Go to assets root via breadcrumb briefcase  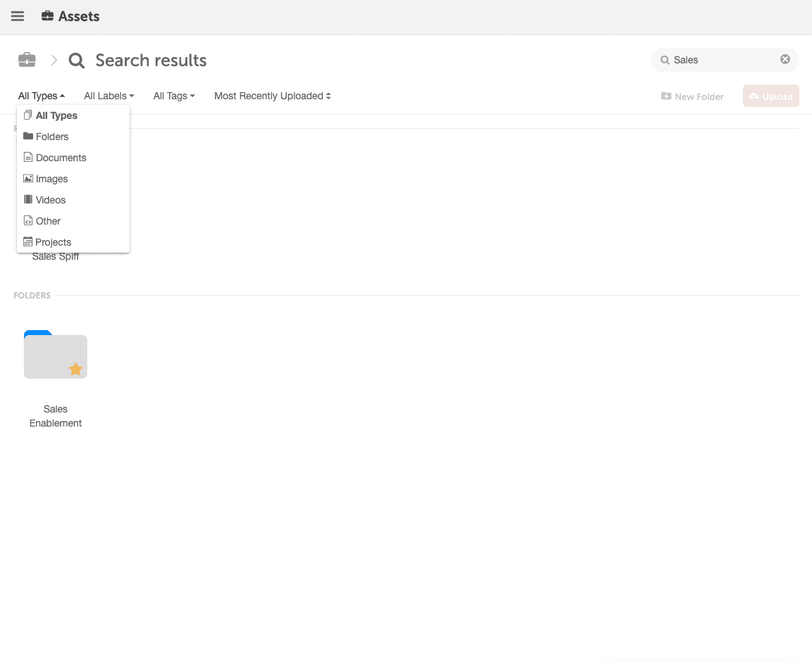[27, 60]
